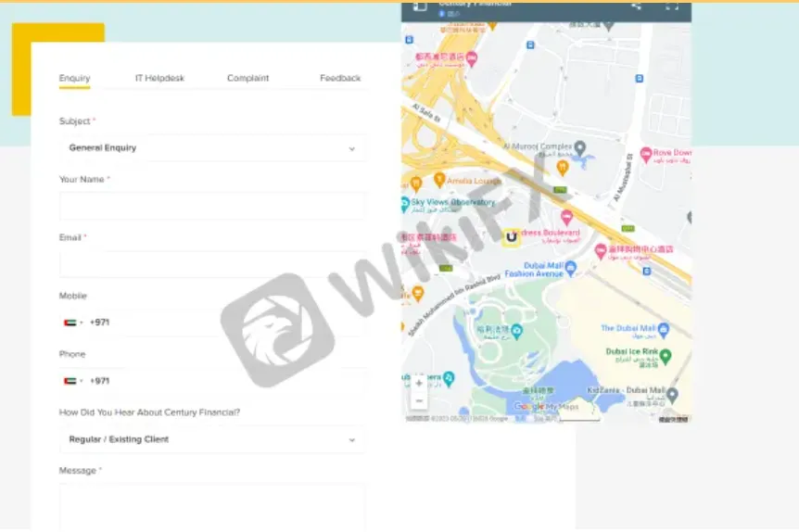Focus the Email input field

212,264
